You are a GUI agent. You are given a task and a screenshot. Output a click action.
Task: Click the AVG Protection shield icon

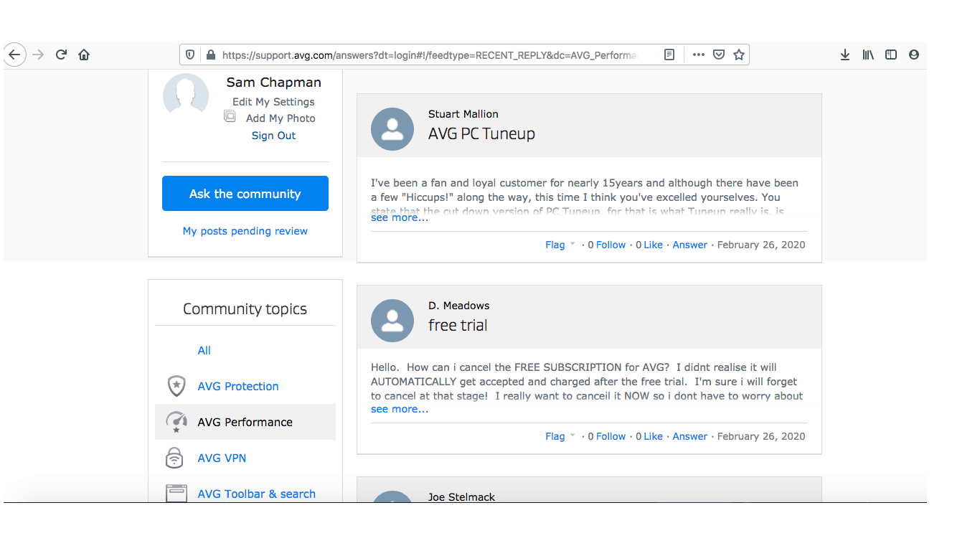pos(176,386)
